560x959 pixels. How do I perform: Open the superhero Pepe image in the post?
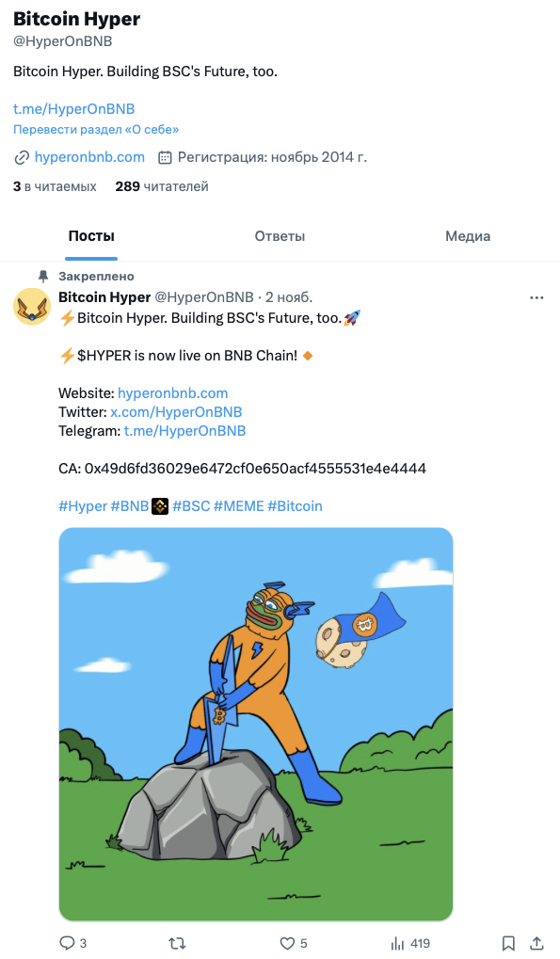[256, 724]
